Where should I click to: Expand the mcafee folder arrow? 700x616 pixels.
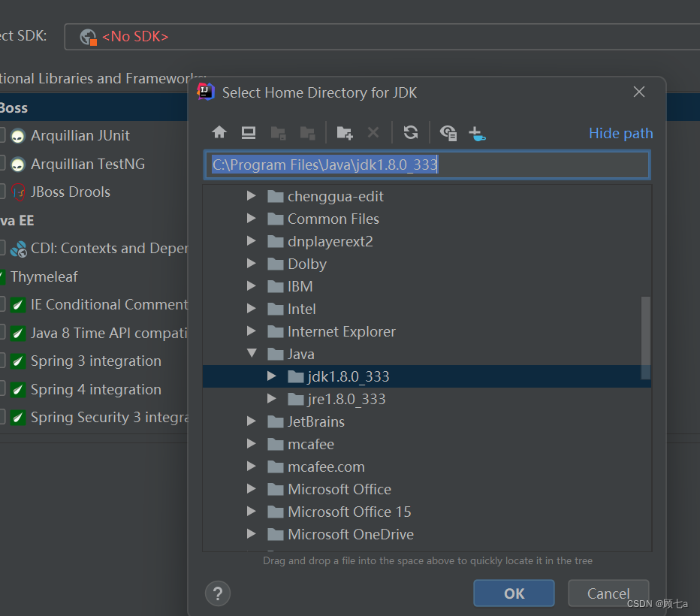pos(252,444)
